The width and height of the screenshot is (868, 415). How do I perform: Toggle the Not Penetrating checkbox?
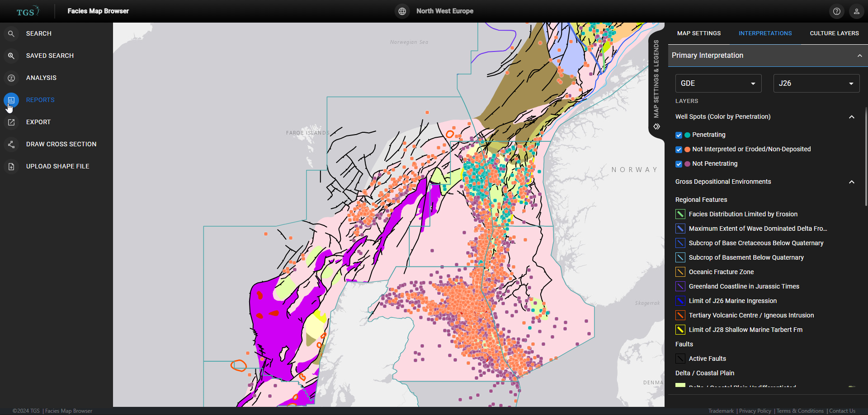[679, 164]
